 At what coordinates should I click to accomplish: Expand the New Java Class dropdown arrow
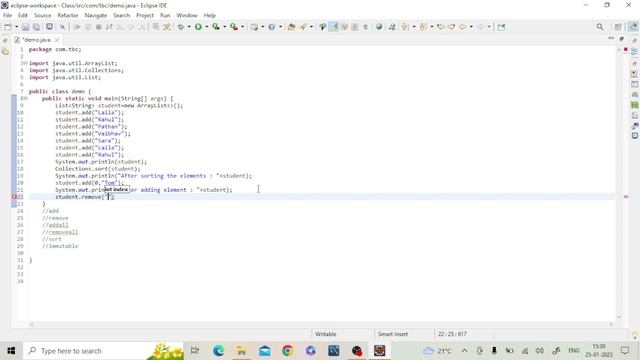[280, 27]
